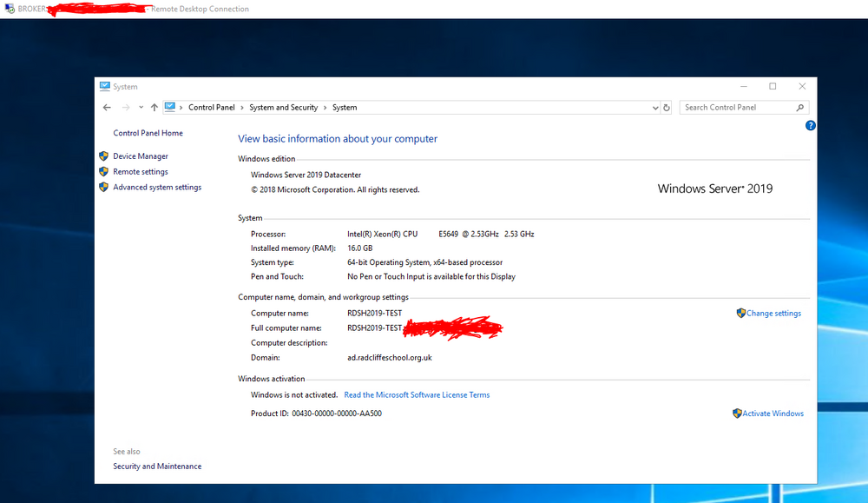Select System and Security breadcrumb
Screen dimensions: 868x503
(x=284, y=108)
